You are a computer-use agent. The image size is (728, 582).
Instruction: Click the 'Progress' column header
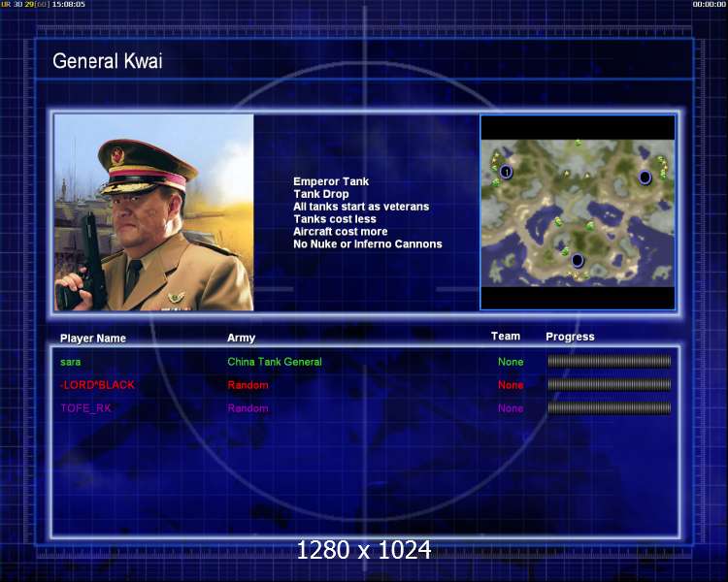click(570, 337)
